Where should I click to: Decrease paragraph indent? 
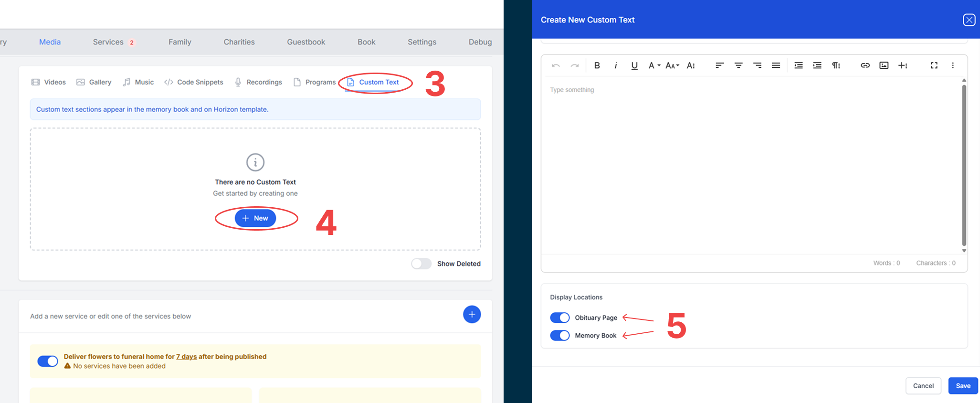click(x=799, y=65)
